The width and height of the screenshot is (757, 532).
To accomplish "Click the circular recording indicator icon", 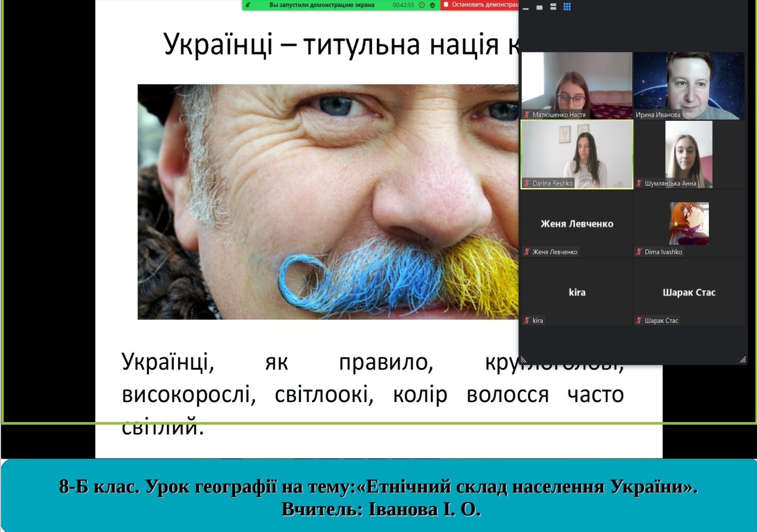I will pos(422,5).
